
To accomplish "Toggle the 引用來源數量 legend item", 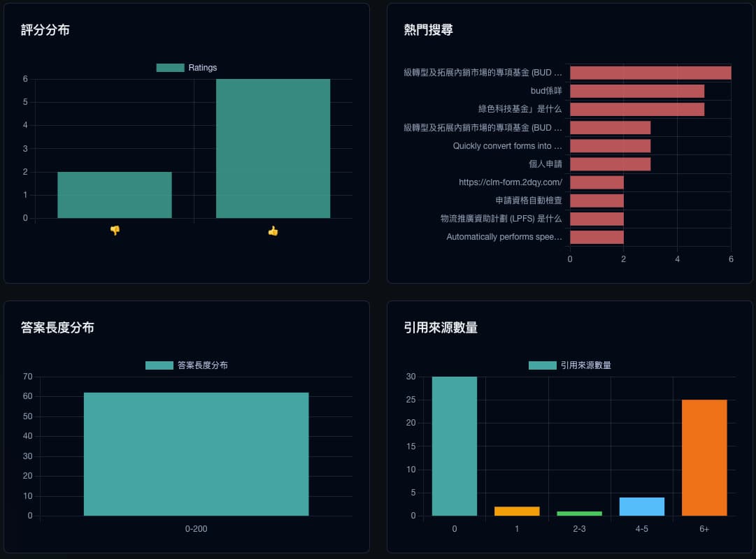I will 570,365.
